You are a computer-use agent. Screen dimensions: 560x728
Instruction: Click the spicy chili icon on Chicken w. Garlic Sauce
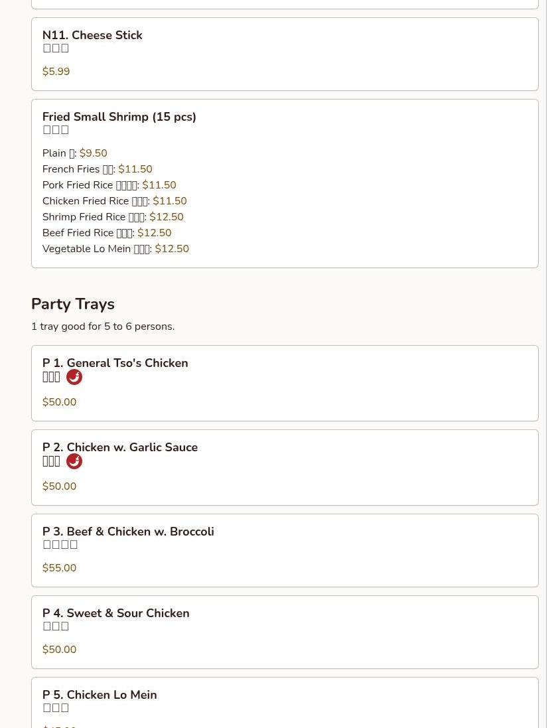pos(74,461)
